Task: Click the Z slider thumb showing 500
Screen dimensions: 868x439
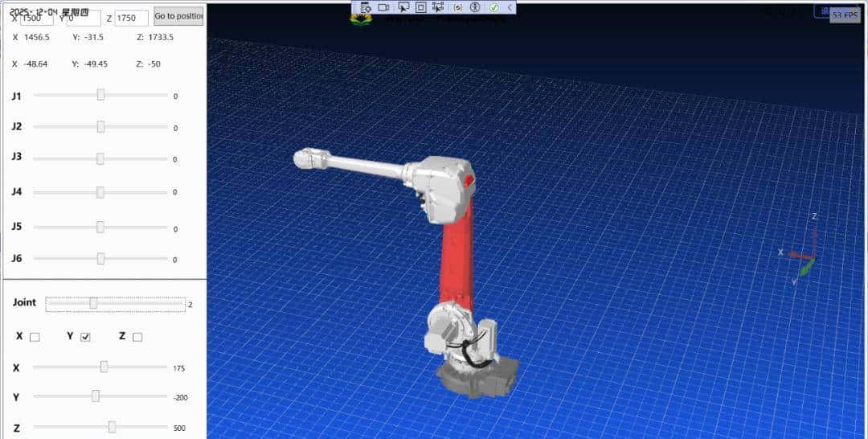Action: 112,427
